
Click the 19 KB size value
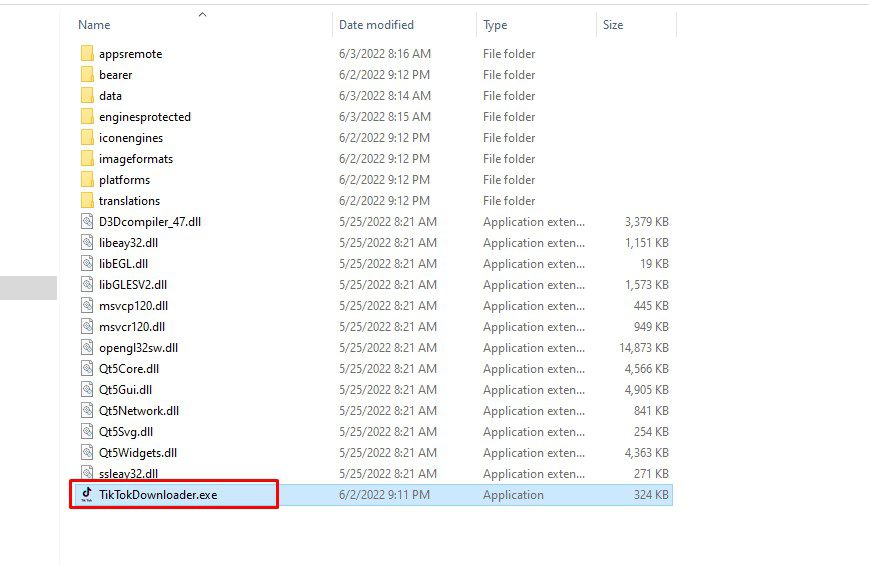655,264
